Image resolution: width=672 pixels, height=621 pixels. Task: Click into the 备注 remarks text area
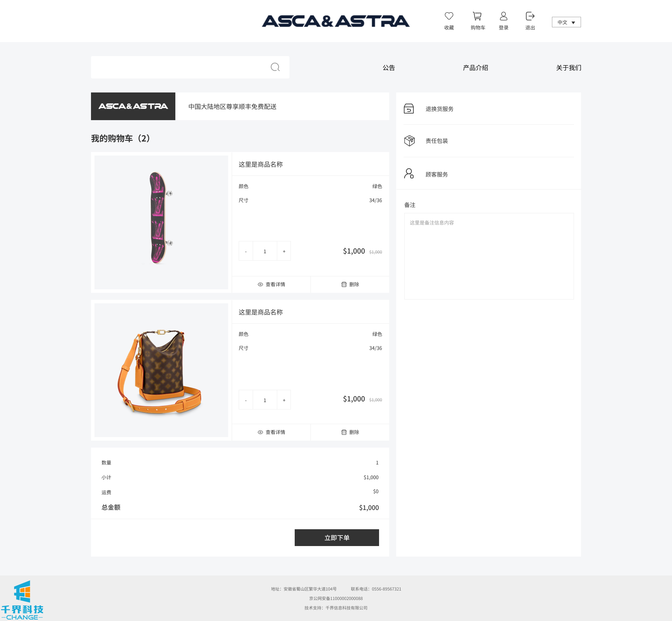(489, 256)
